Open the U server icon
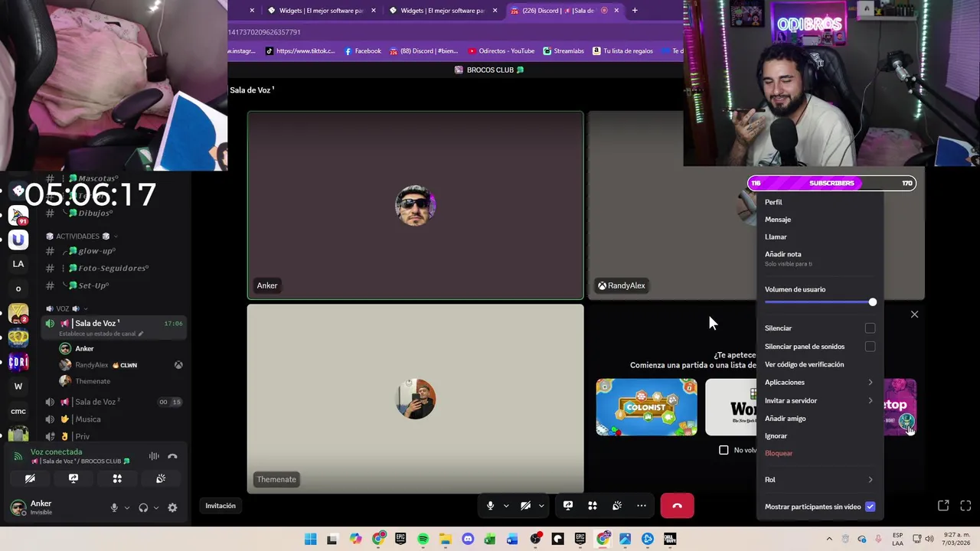 [x=18, y=240]
